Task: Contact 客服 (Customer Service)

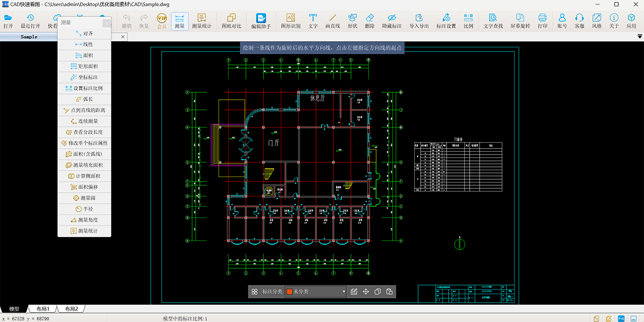Action: coord(580,20)
